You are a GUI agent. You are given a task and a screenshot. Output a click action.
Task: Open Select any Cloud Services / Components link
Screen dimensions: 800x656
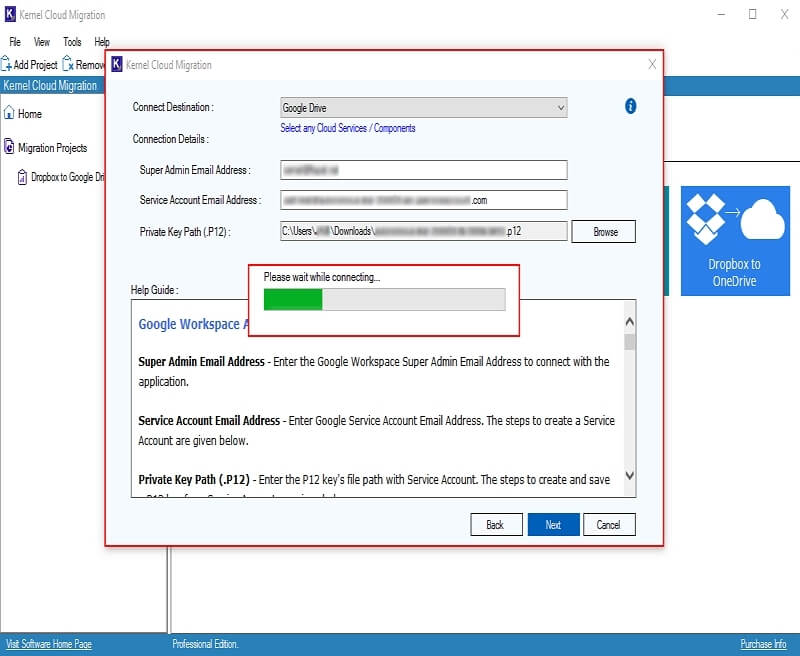[x=347, y=128]
